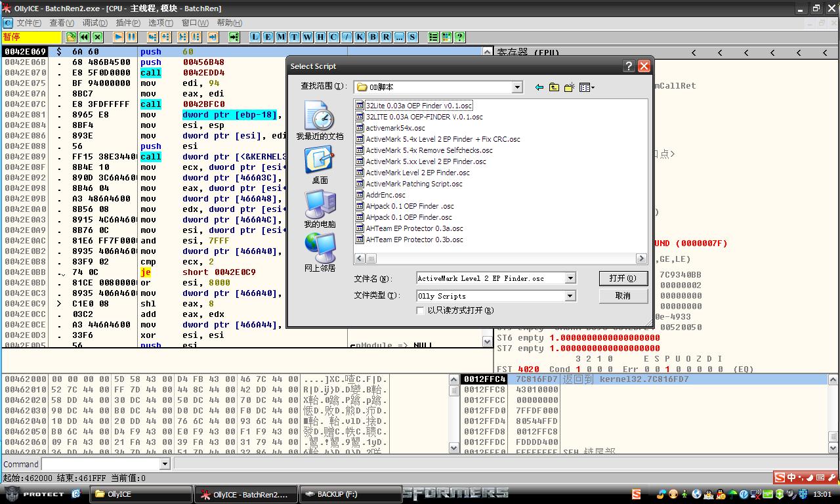840x504 pixels.
Task: Open the 调试 (Debug) menu
Action: pyautogui.click(x=94, y=23)
